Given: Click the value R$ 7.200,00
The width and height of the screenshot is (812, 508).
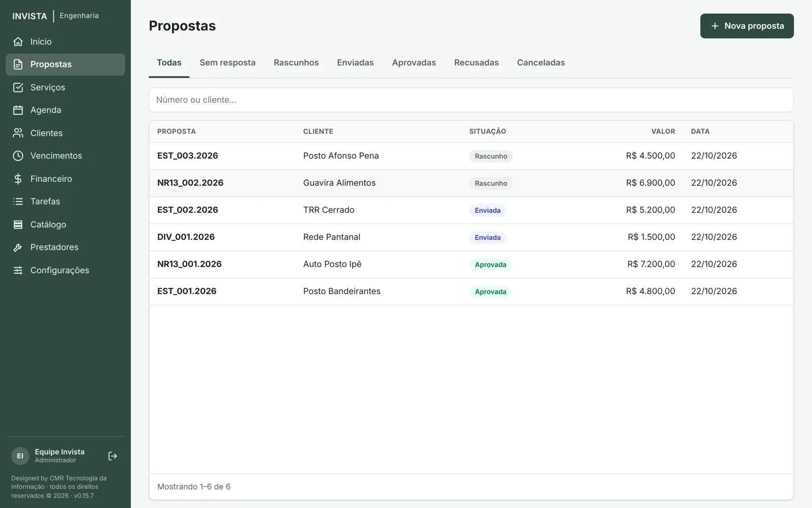Looking at the screenshot, I should pos(651,264).
